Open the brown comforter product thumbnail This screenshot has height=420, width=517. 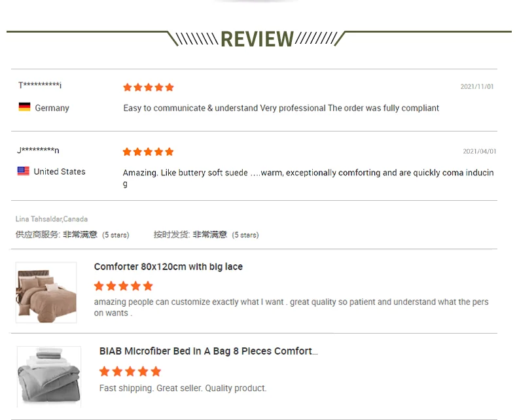coord(46,292)
